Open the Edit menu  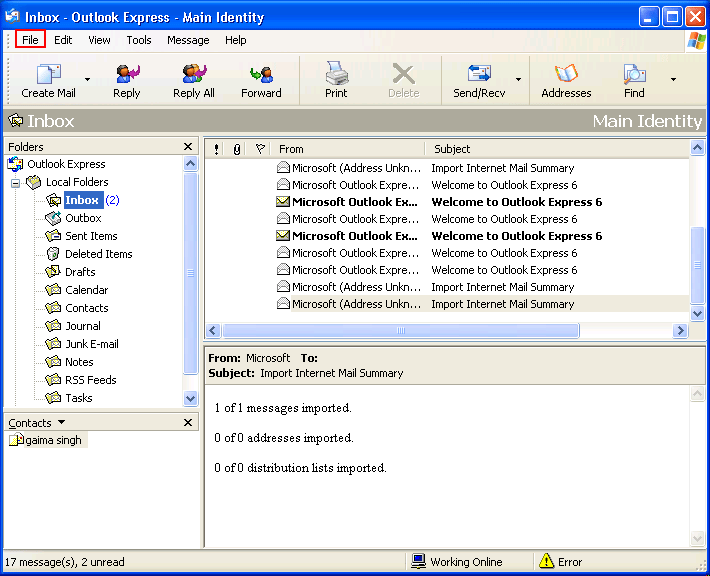pos(63,40)
